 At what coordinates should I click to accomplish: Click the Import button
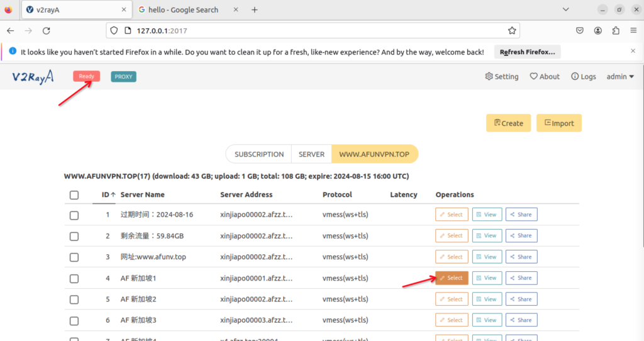pos(559,123)
